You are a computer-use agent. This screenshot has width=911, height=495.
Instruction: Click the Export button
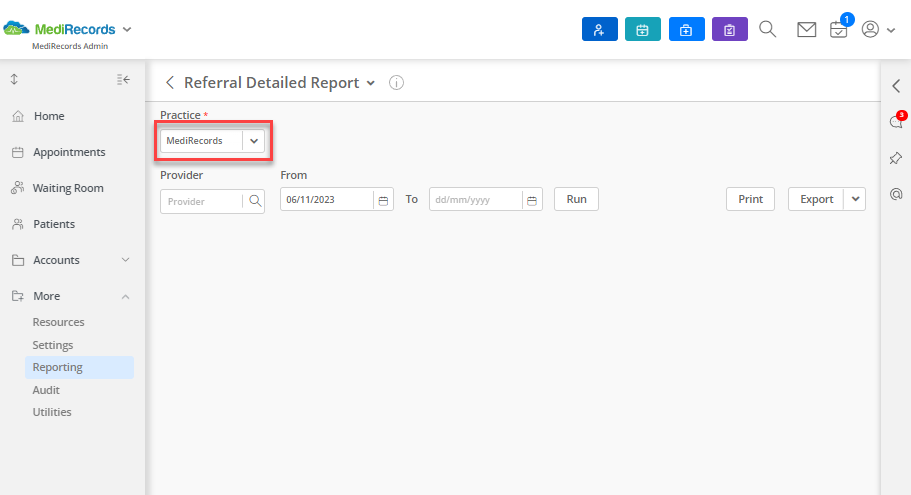(x=816, y=199)
